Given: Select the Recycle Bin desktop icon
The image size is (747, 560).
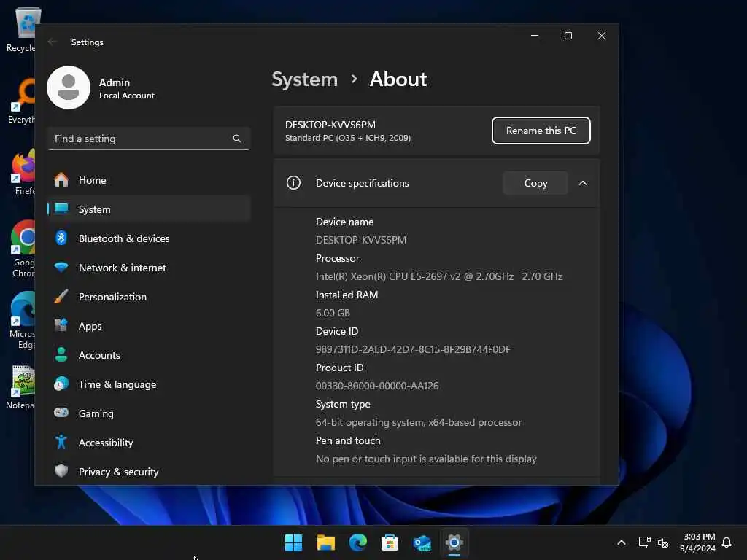Looking at the screenshot, I should (x=21, y=30).
